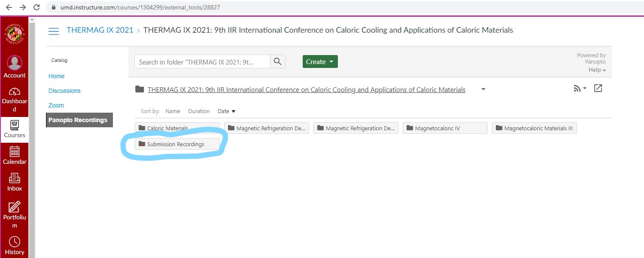This screenshot has height=258, width=644.
Task: Open Portfolium from the sidebar
Action: [x=15, y=215]
